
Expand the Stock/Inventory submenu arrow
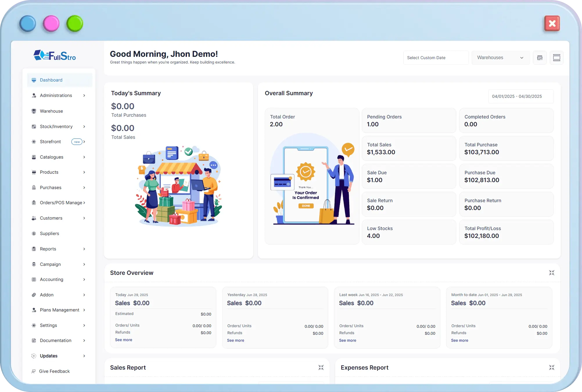coord(84,127)
